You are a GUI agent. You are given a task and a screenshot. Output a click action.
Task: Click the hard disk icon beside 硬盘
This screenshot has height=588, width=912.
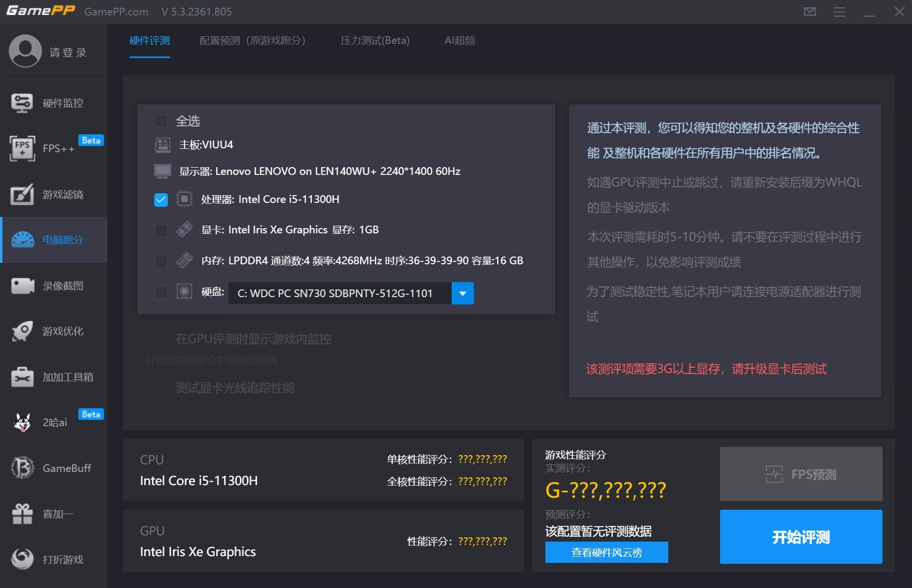tap(184, 291)
